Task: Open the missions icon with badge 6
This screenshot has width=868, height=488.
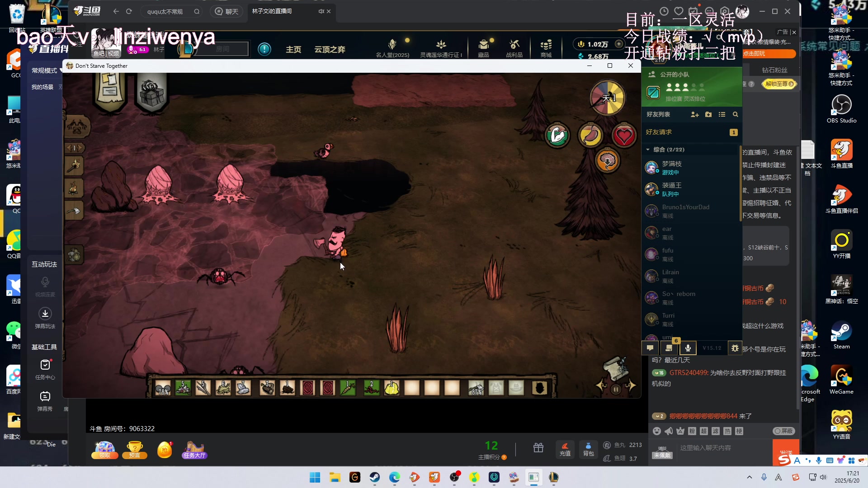Action: pyautogui.click(x=669, y=348)
